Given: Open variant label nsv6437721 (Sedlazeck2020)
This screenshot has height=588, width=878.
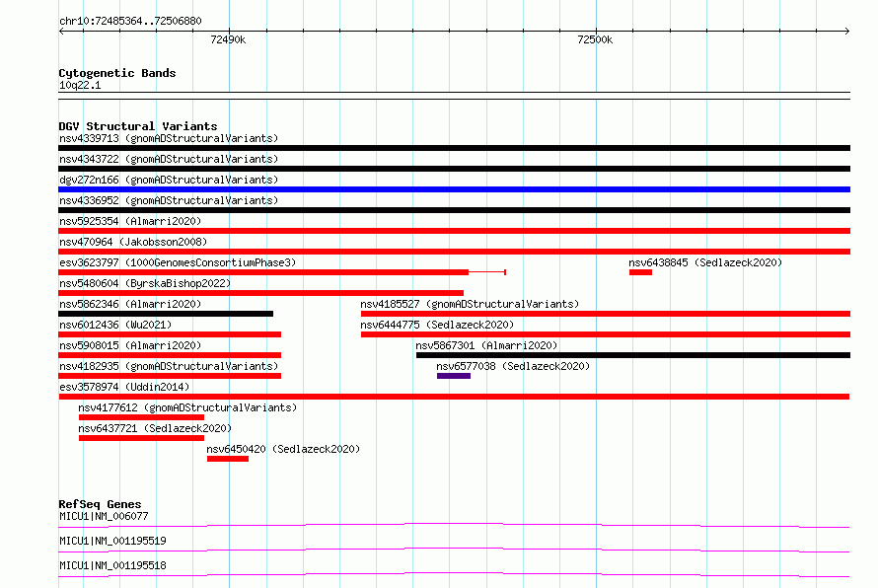Looking at the screenshot, I should point(155,428).
